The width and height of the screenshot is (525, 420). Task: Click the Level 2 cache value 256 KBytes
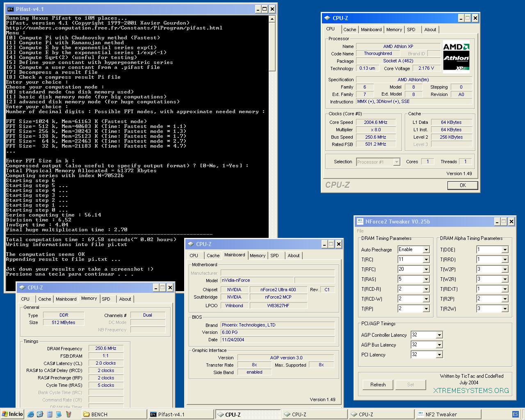coord(451,137)
